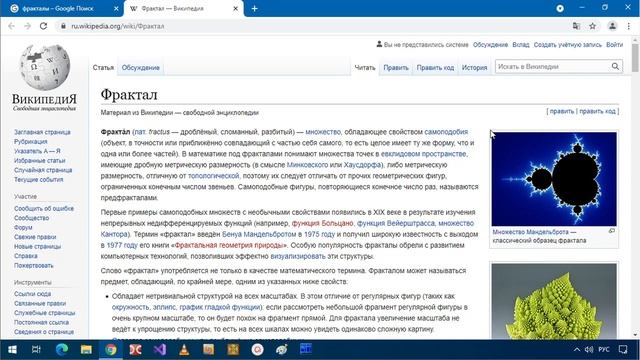This screenshot has width=640, height=360.
Task: Open Случайная страница in sidebar
Action: tap(43, 170)
